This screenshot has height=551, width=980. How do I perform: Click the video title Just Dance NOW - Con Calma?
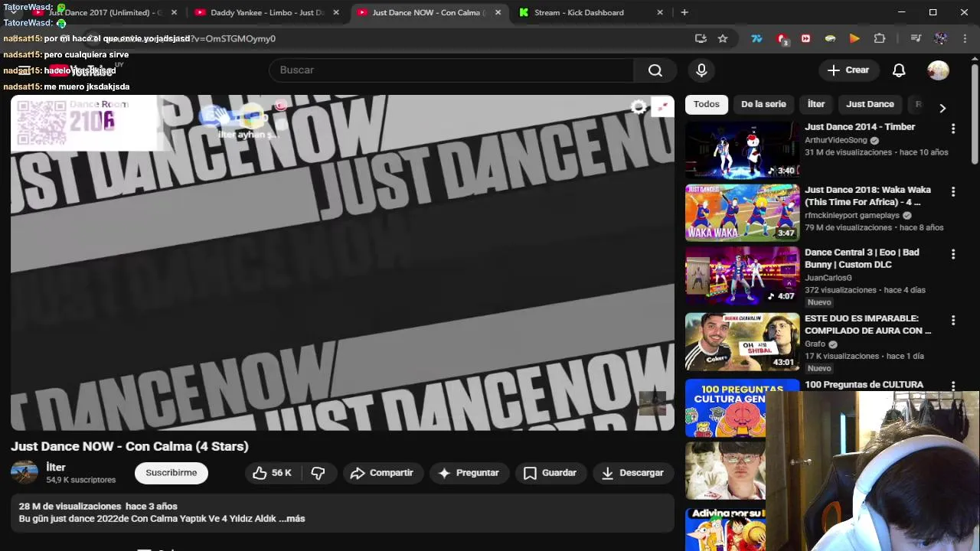coord(129,447)
